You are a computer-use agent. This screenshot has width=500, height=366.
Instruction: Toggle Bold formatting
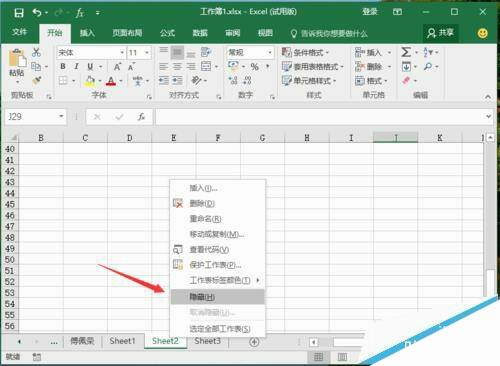point(63,66)
